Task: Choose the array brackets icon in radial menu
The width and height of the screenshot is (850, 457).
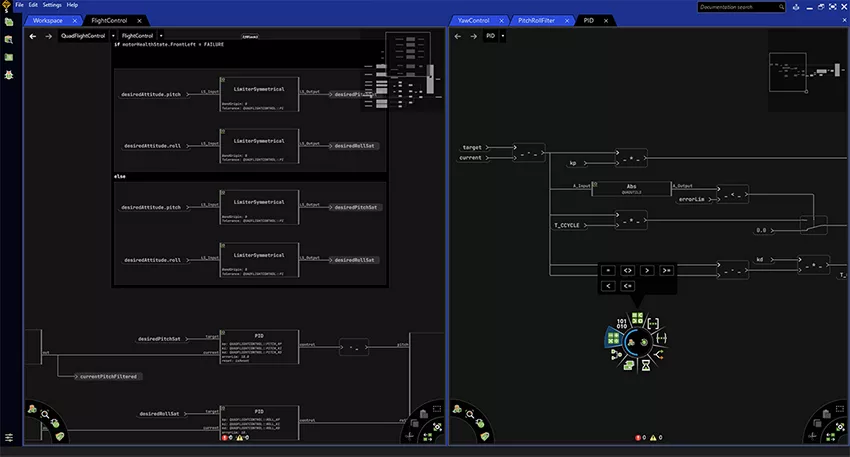Action: (653, 325)
